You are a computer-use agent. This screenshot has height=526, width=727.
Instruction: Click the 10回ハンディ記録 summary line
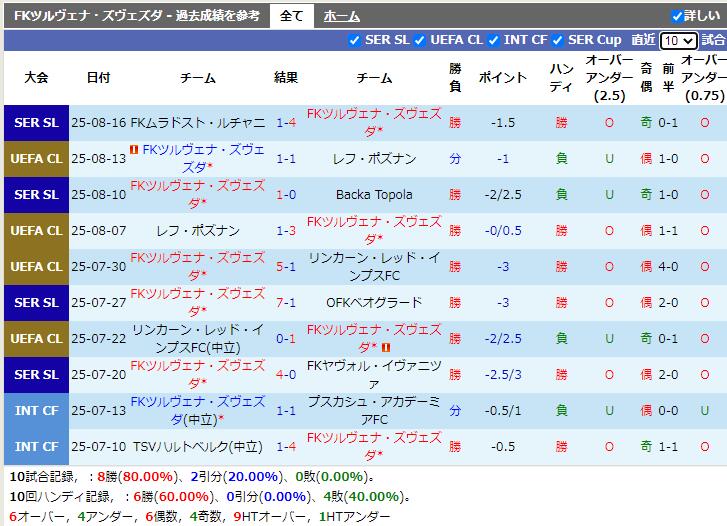click(x=210, y=497)
